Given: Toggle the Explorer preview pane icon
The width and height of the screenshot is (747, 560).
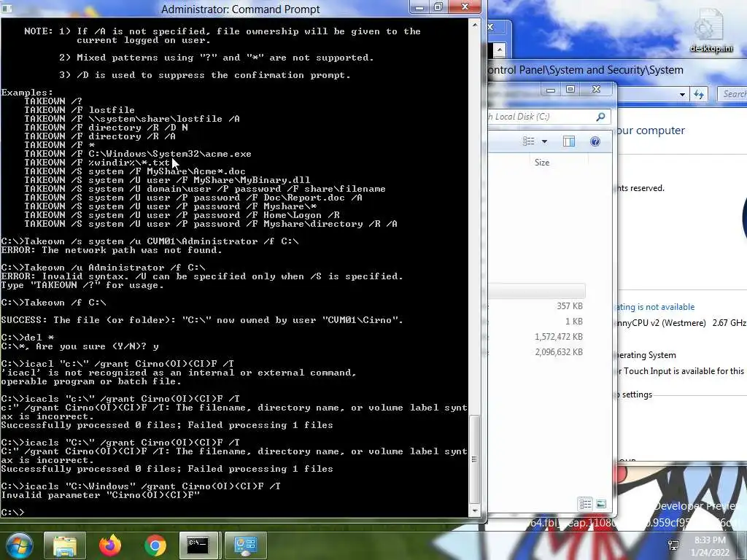Looking at the screenshot, I should [x=569, y=141].
